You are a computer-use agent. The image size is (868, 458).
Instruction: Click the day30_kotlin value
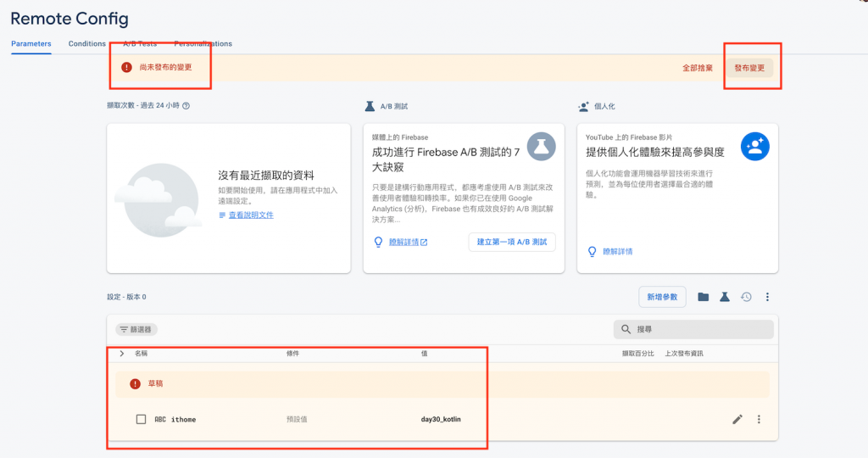[x=441, y=419]
